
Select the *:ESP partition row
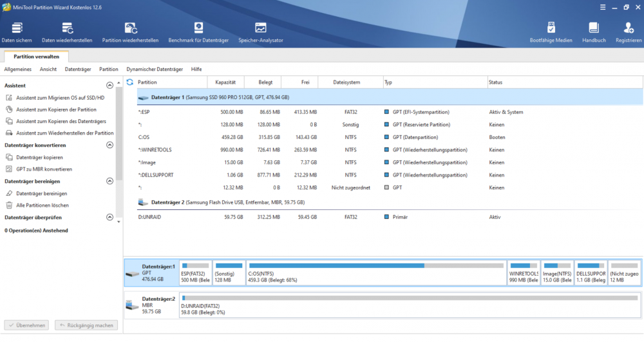click(x=390, y=112)
